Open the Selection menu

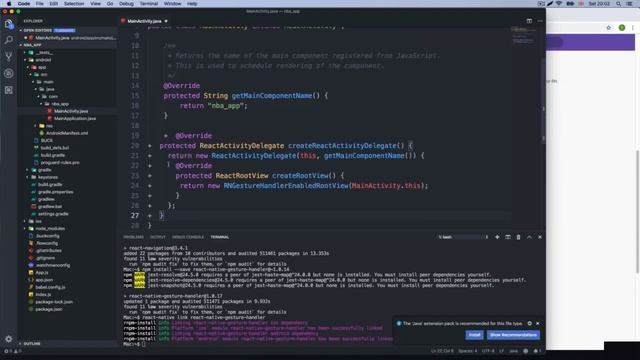coord(74,4)
